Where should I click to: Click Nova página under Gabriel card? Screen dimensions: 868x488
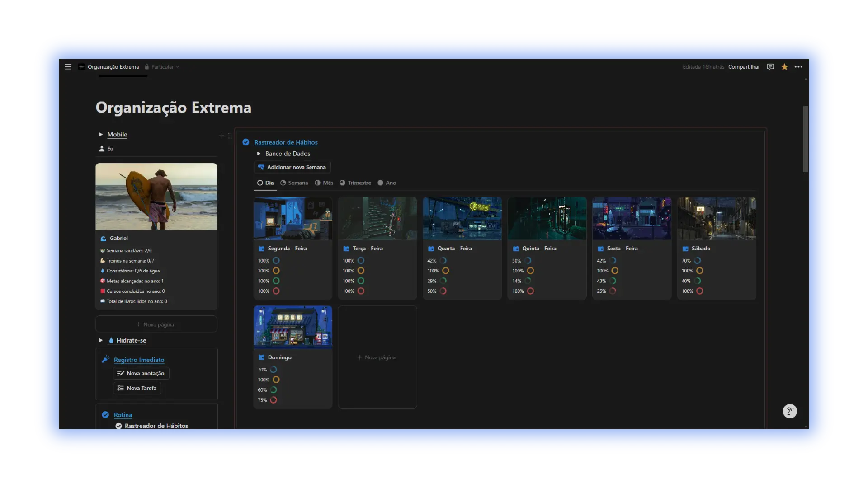click(x=156, y=324)
